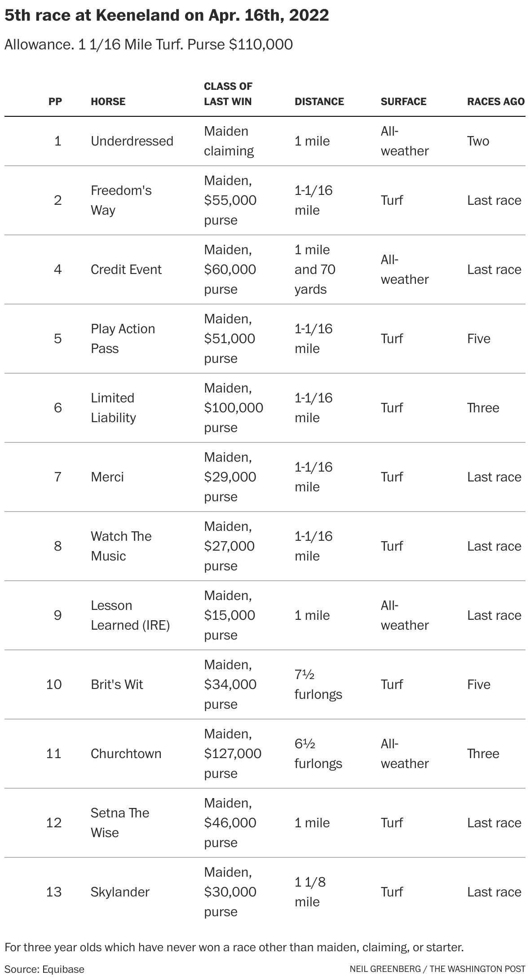Image resolution: width=530 pixels, height=980 pixels.
Task: Click the HORSE column header
Action: [108, 102]
